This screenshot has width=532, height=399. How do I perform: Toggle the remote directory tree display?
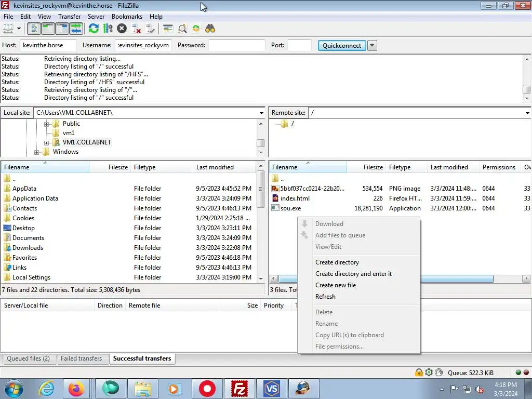(62, 29)
